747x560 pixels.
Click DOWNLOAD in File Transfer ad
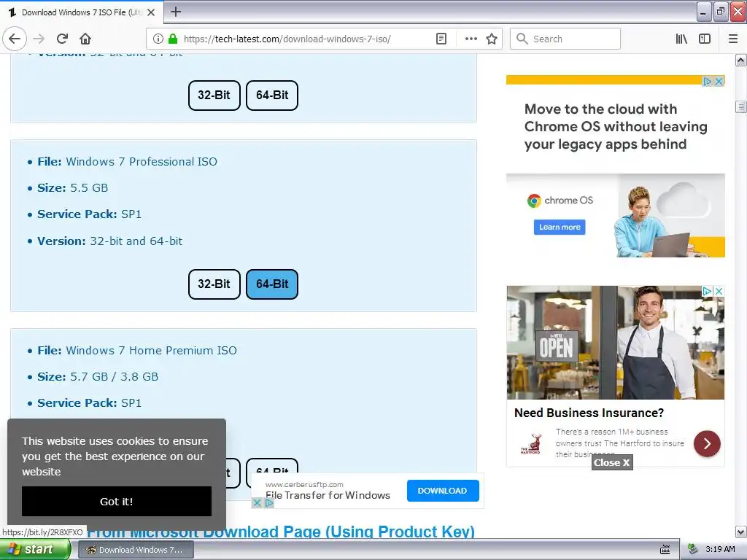pos(443,491)
